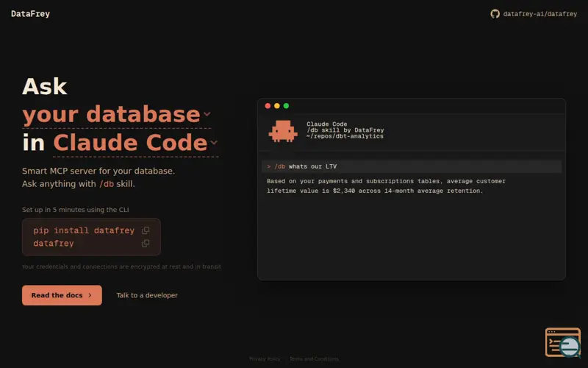Screen dimensions: 588x368
Task: Open the Terms and Conditions link
Action: [314, 359]
